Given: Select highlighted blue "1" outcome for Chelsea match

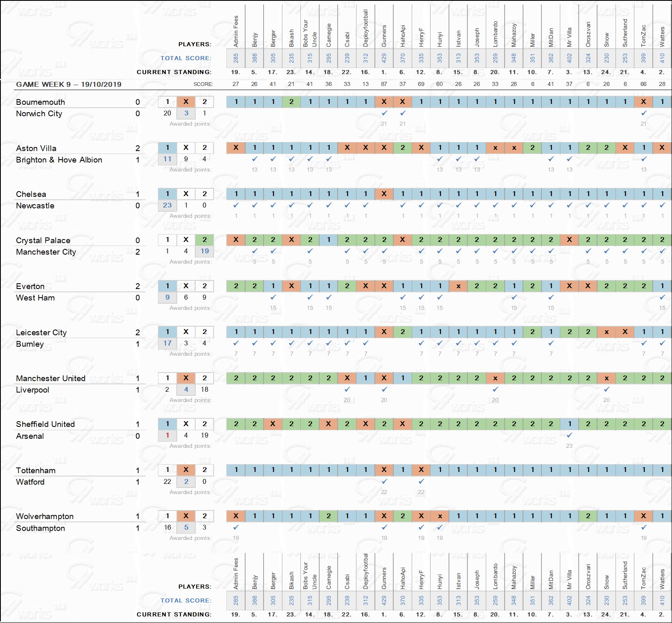Looking at the screenshot, I should coord(167,194).
